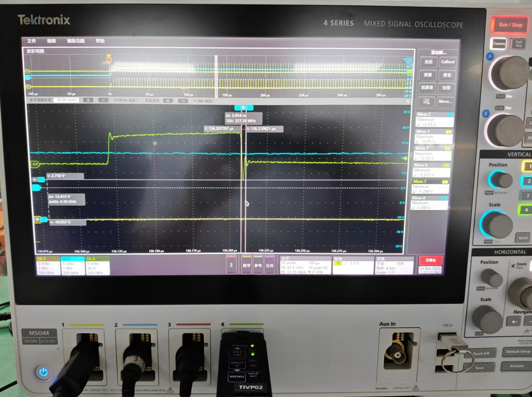Image resolution: width=532 pixels, height=397 pixels.
Task: Open the Meas 2 Maximum badge
Action: point(435,120)
